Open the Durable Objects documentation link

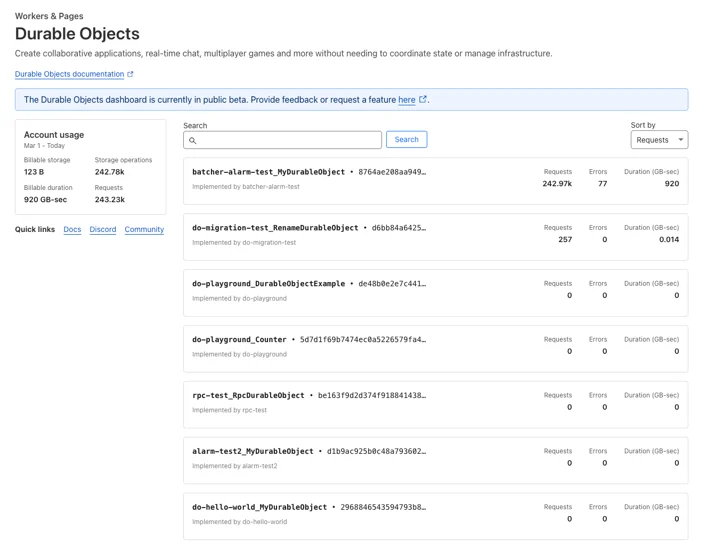[x=69, y=74]
